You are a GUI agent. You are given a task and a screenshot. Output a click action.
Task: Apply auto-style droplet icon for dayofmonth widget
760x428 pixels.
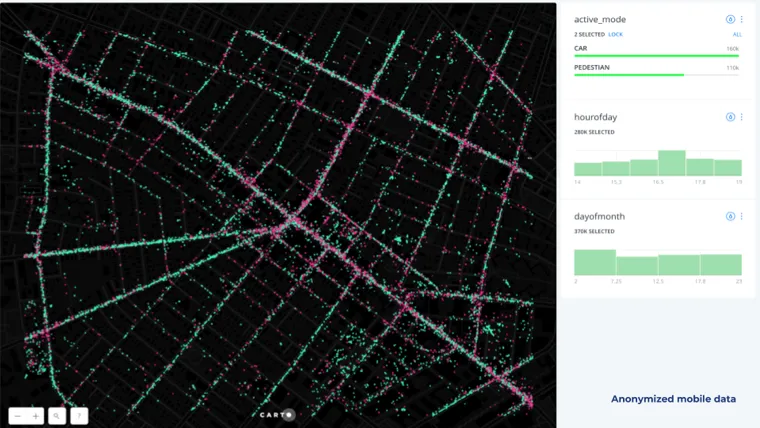pos(730,216)
